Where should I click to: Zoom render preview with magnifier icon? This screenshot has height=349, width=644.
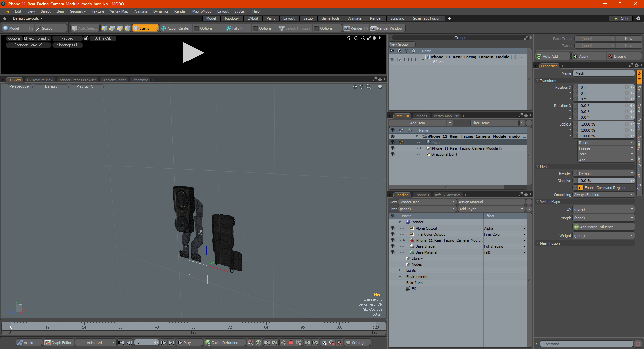[x=363, y=38]
